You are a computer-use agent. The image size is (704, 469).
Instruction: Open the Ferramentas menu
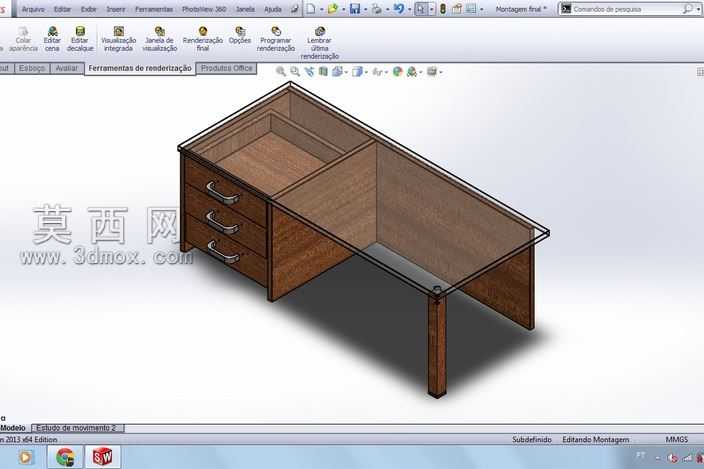[154, 9]
